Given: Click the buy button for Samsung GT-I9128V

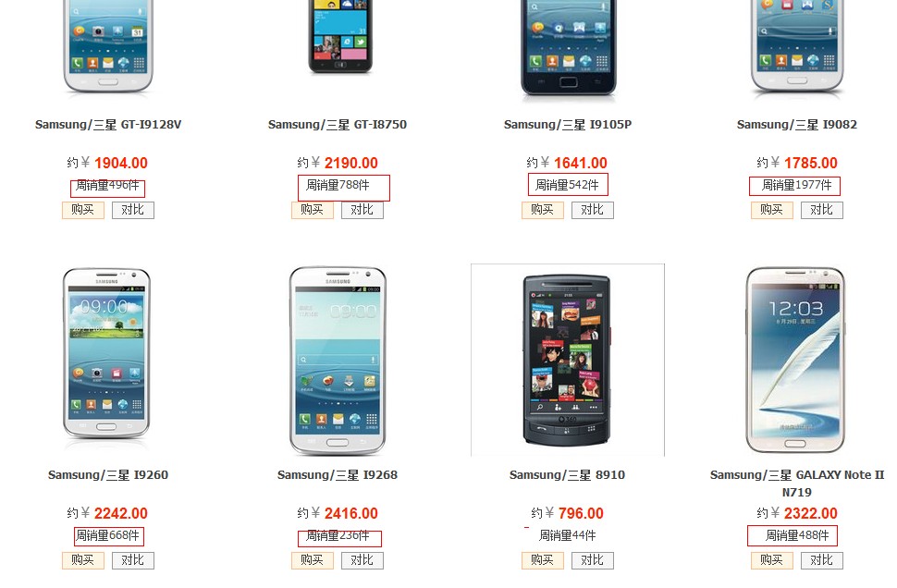Looking at the screenshot, I should click(83, 210).
